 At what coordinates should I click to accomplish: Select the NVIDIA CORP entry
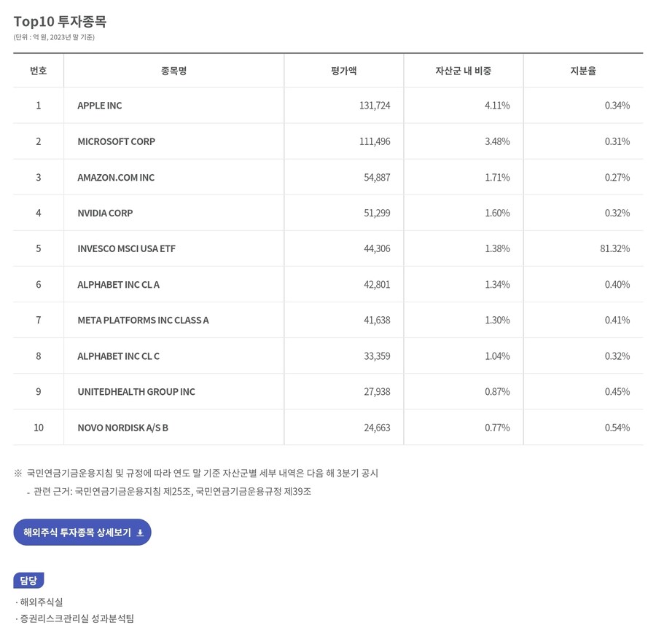[x=105, y=213]
